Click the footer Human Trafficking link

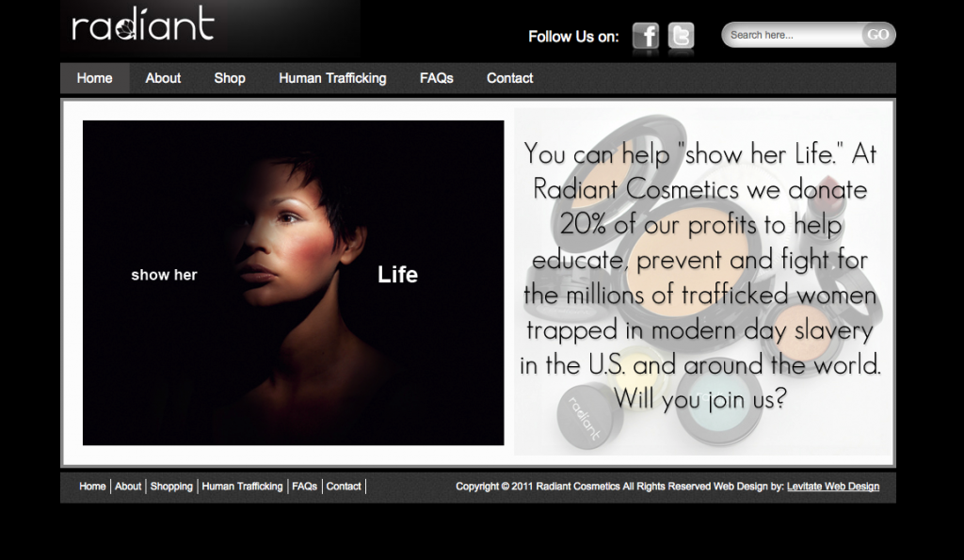pyautogui.click(x=242, y=487)
